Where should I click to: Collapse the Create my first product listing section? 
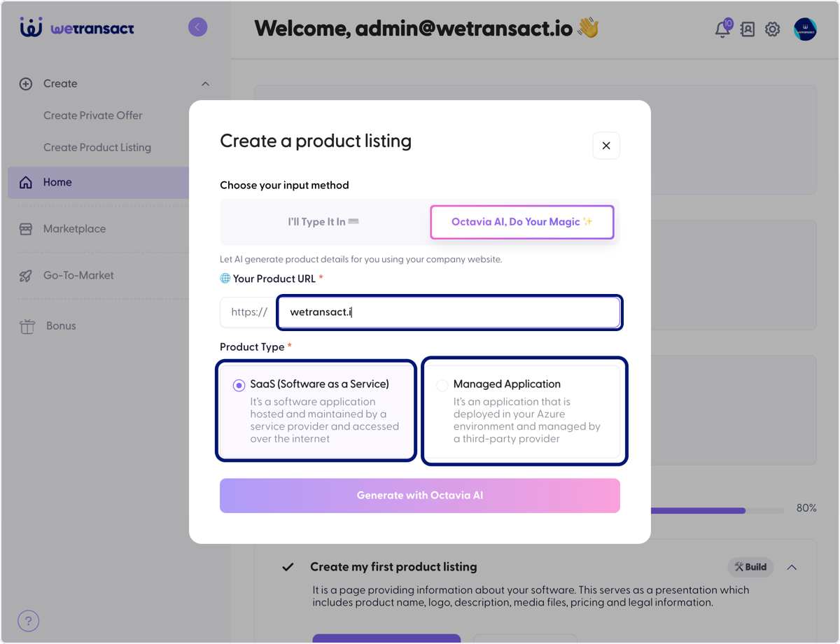pos(792,567)
